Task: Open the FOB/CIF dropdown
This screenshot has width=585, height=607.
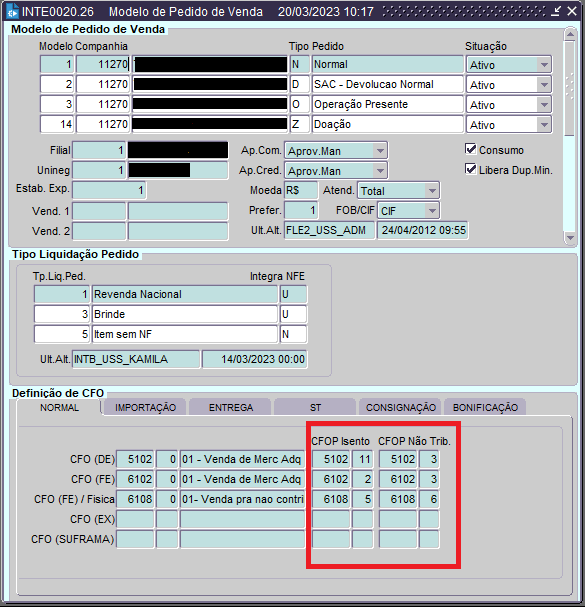Action: 432,211
